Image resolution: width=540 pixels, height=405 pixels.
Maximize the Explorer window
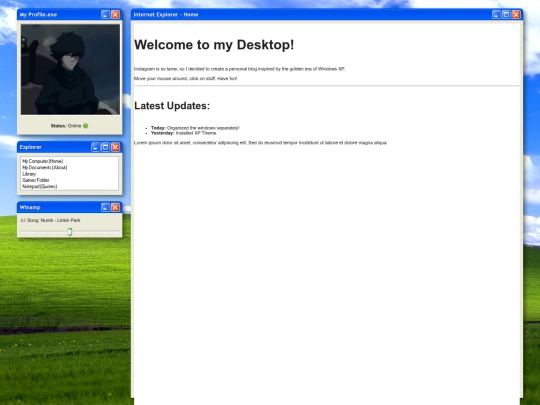[x=105, y=147]
